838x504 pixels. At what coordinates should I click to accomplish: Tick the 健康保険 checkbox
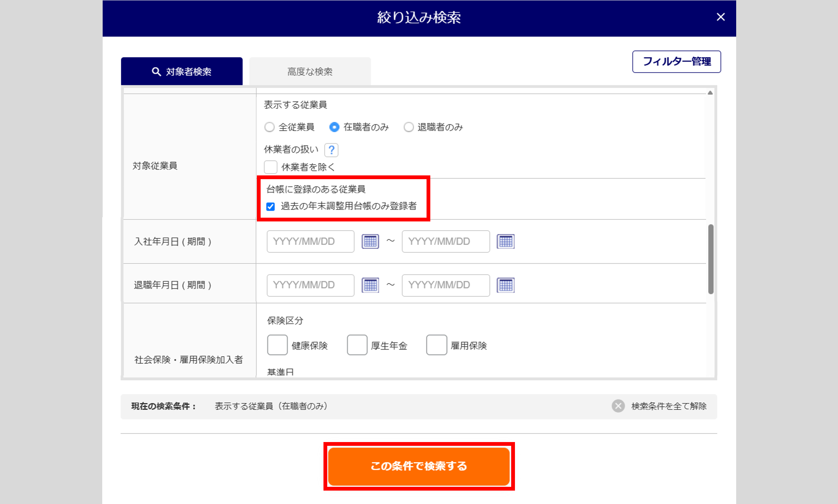coord(277,345)
